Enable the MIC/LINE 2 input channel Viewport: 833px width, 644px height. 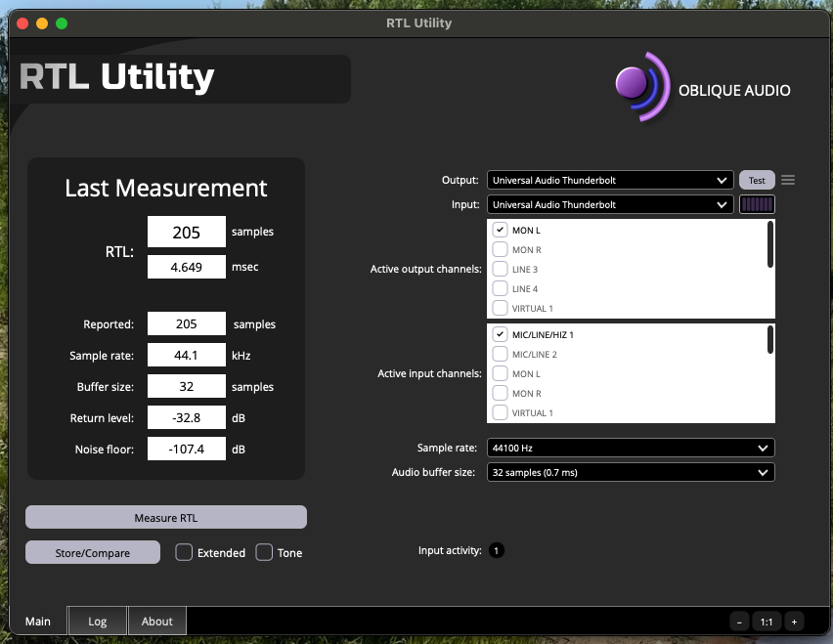pyautogui.click(x=500, y=354)
